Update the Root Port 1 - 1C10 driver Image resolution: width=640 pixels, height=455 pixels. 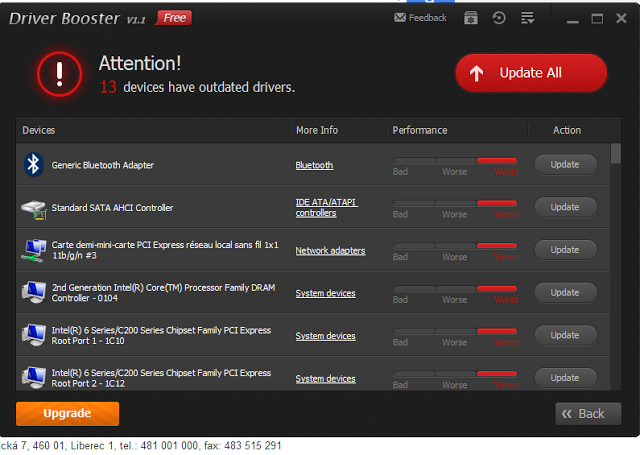tap(565, 335)
